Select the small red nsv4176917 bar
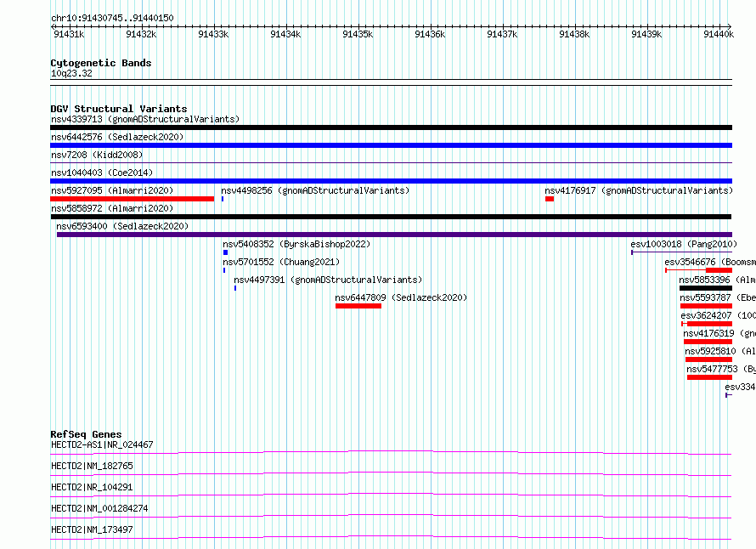This screenshot has height=549, width=756. pos(550,199)
